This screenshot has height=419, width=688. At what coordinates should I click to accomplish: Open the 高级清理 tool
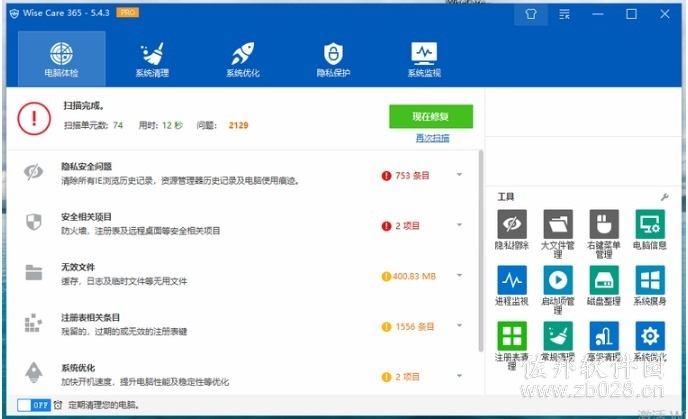click(x=604, y=341)
